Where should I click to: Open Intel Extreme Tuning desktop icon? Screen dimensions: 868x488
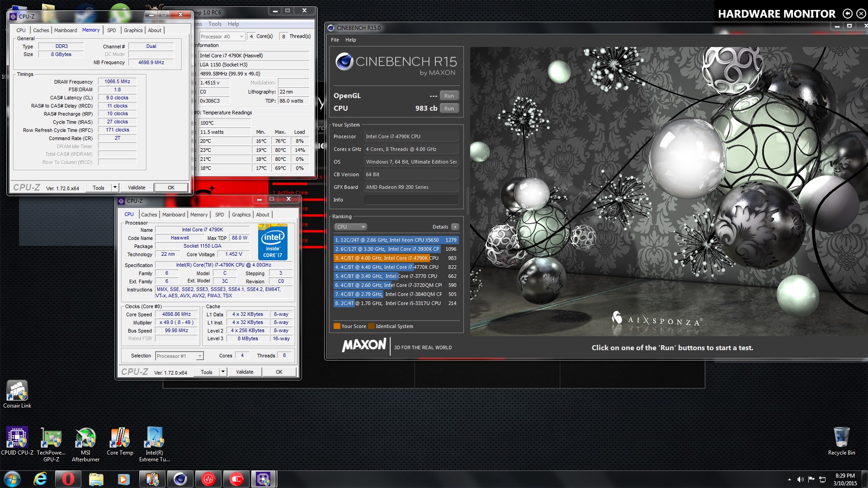154,444
